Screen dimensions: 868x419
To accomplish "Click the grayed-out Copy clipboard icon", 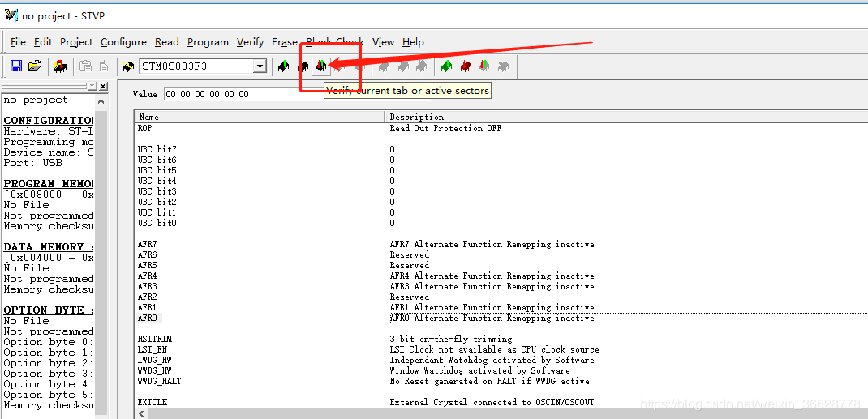I will [85, 66].
